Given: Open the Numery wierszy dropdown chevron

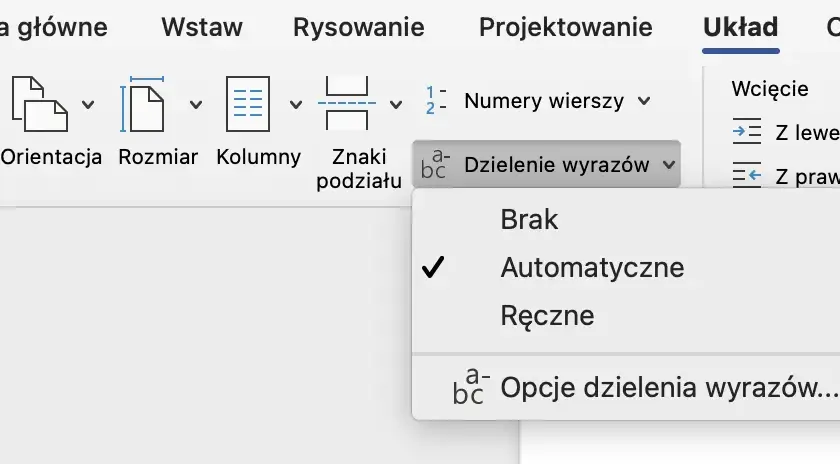Looking at the screenshot, I should [x=644, y=100].
